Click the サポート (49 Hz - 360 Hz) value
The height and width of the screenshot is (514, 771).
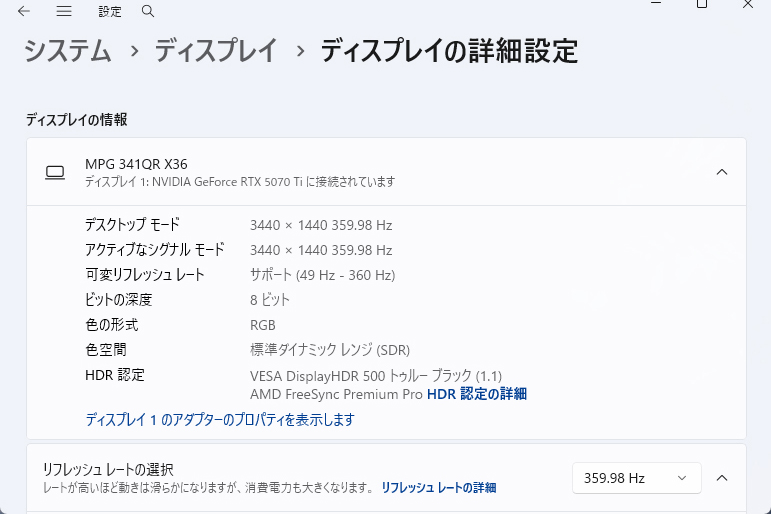(x=323, y=275)
